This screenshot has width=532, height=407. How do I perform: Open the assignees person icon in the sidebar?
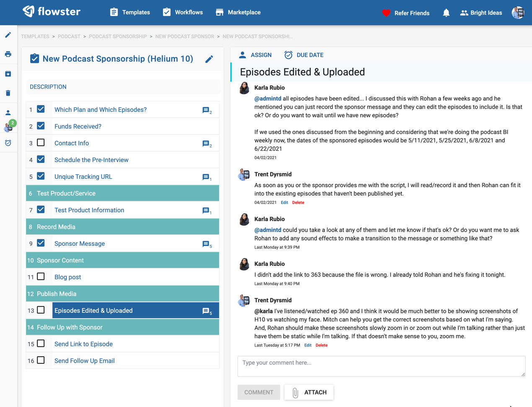click(x=8, y=111)
